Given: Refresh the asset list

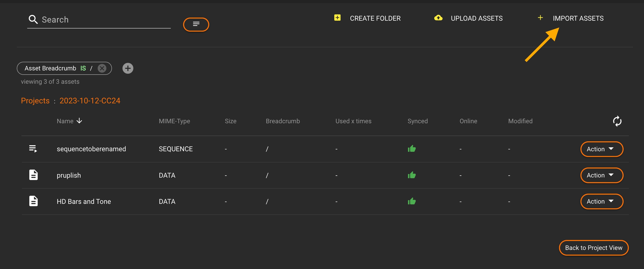Looking at the screenshot, I should pos(617,121).
